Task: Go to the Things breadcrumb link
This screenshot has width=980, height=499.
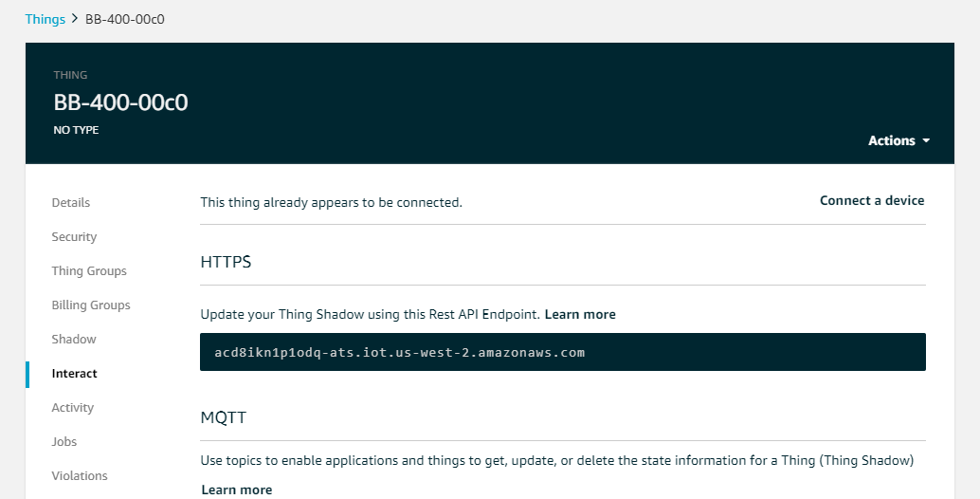Action: click(x=45, y=19)
